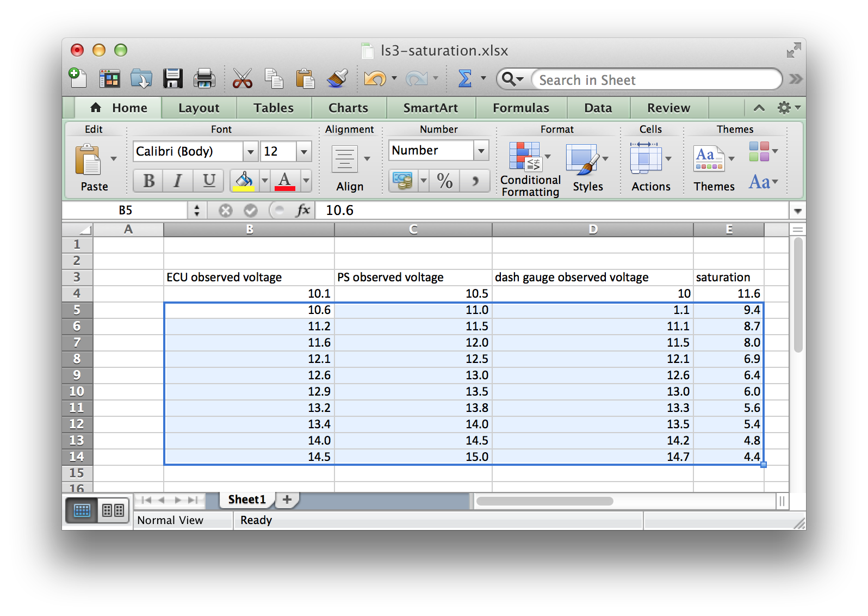The height and width of the screenshot is (616, 868).
Task: Click the Search in Sheet field
Action: point(655,80)
